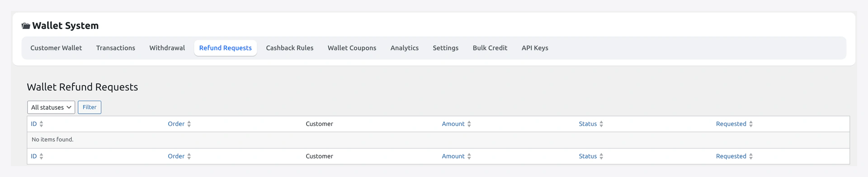Click the Customer label in table footer
The image size is (868, 177).
319,156
